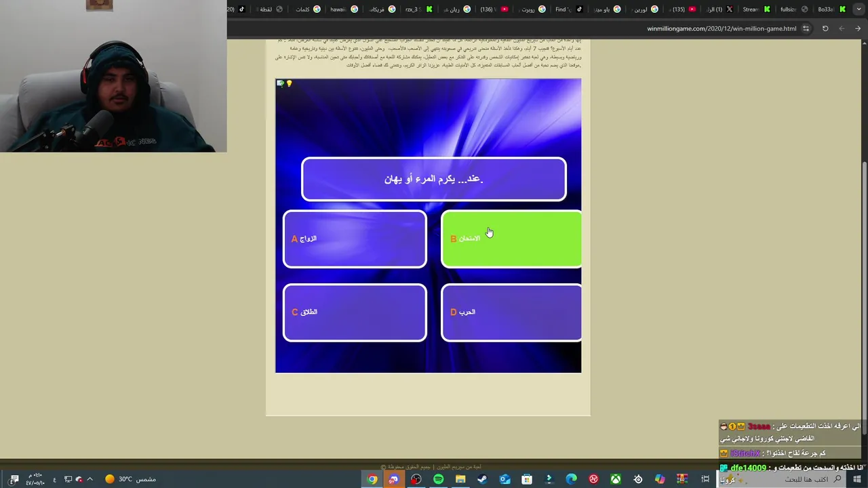Open the (135) YouTube tab
The width and height of the screenshot is (868, 488).
tap(682, 9)
